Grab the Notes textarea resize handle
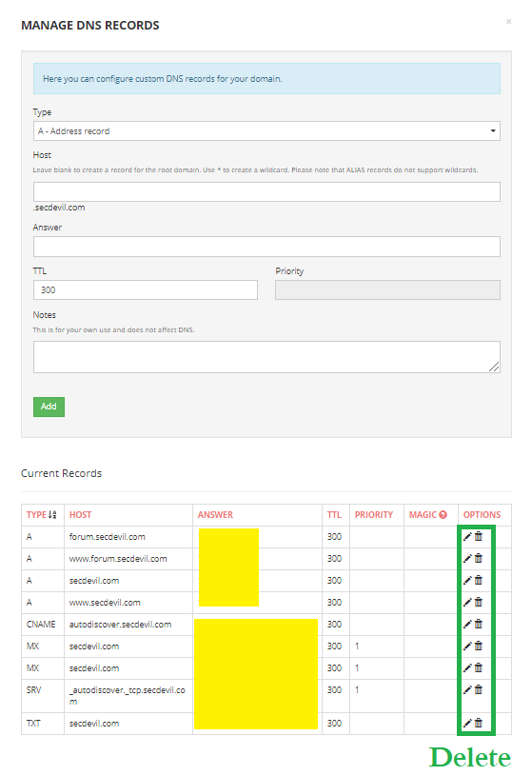Image resolution: width=532 pixels, height=776 pixels. click(x=494, y=367)
